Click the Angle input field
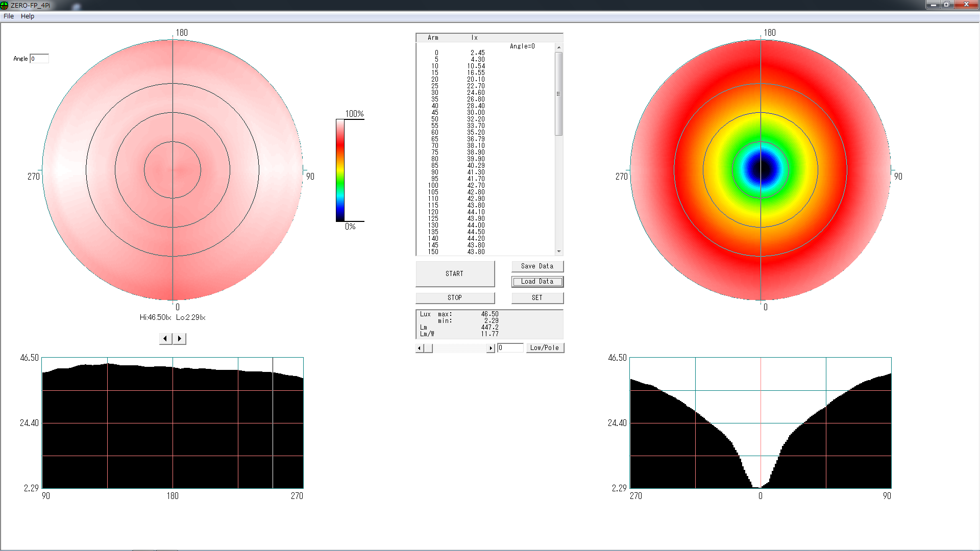This screenshot has height=551, width=980. pos(39,59)
